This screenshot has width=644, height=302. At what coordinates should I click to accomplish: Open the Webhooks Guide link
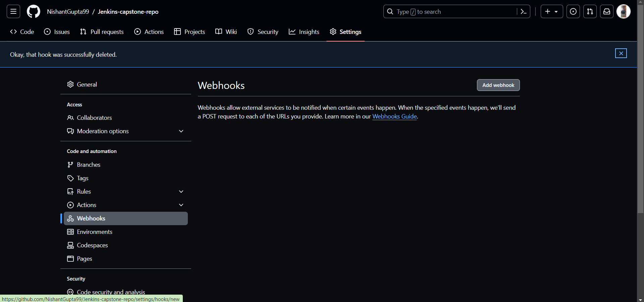[x=394, y=116]
